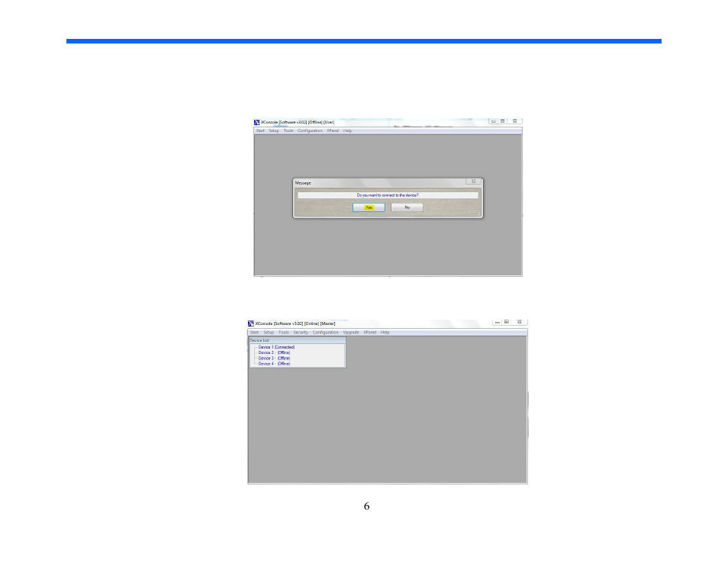Select Device 3 (Offline) in Device List
Viewport: 728px width, 563px height.
(x=274, y=359)
